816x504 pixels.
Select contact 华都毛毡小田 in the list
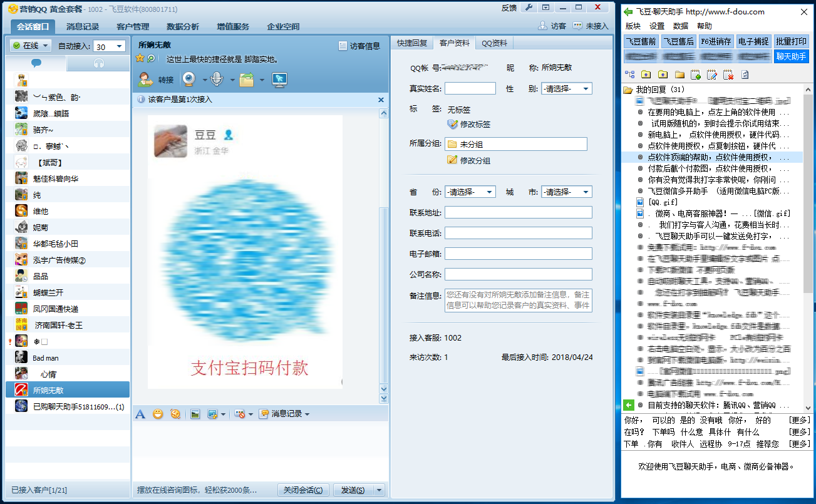68,244
